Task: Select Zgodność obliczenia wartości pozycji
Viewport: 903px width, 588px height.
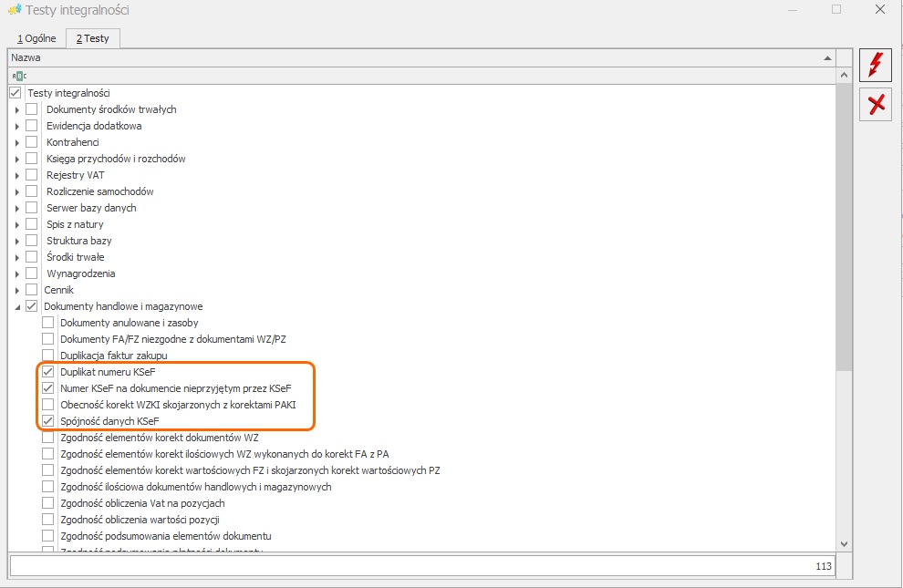Action: pos(140,521)
